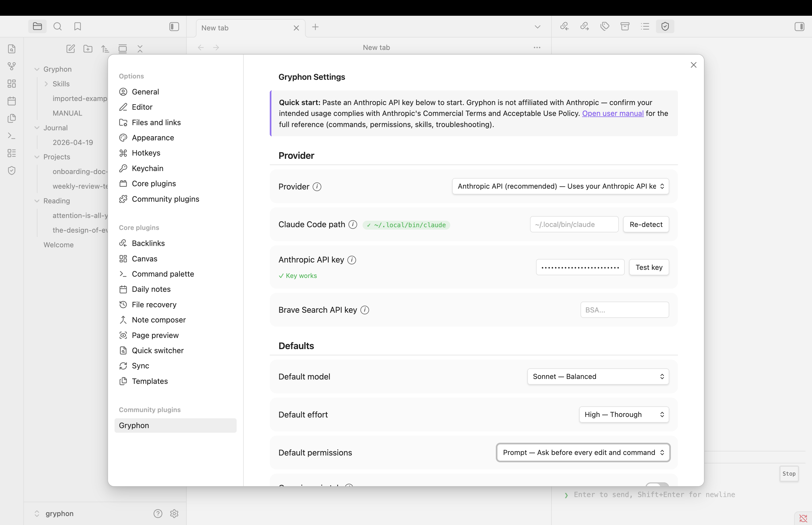Change sort order icon in file explorer
Image resolution: width=812 pixels, height=525 pixels.
[105, 49]
